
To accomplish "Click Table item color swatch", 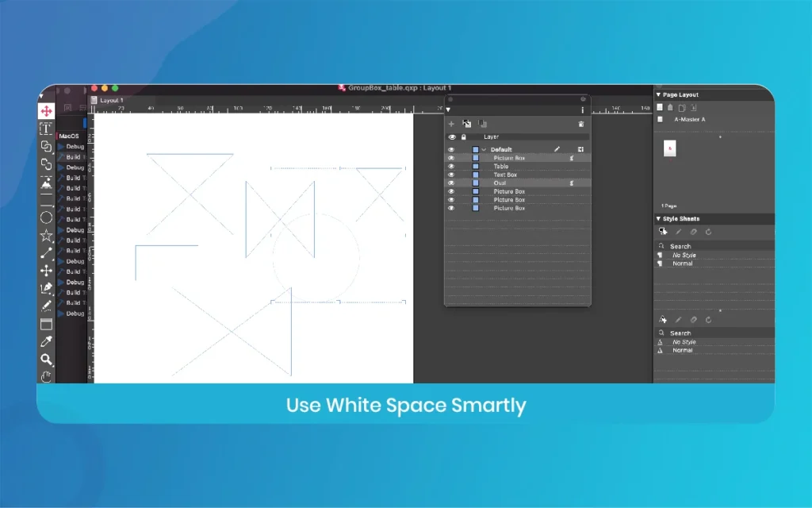I will (476, 167).
